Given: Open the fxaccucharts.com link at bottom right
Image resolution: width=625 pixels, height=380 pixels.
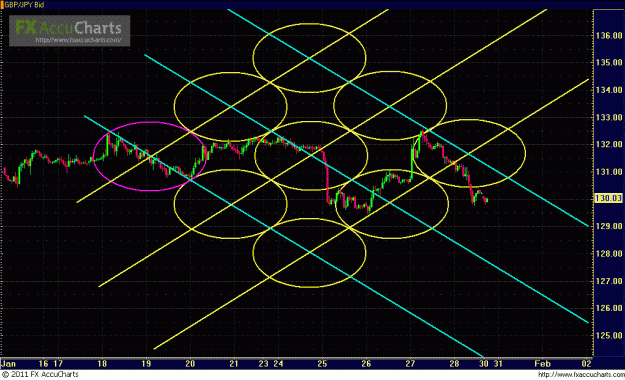Looking at the screenshot, I should [x=581, y=375].
